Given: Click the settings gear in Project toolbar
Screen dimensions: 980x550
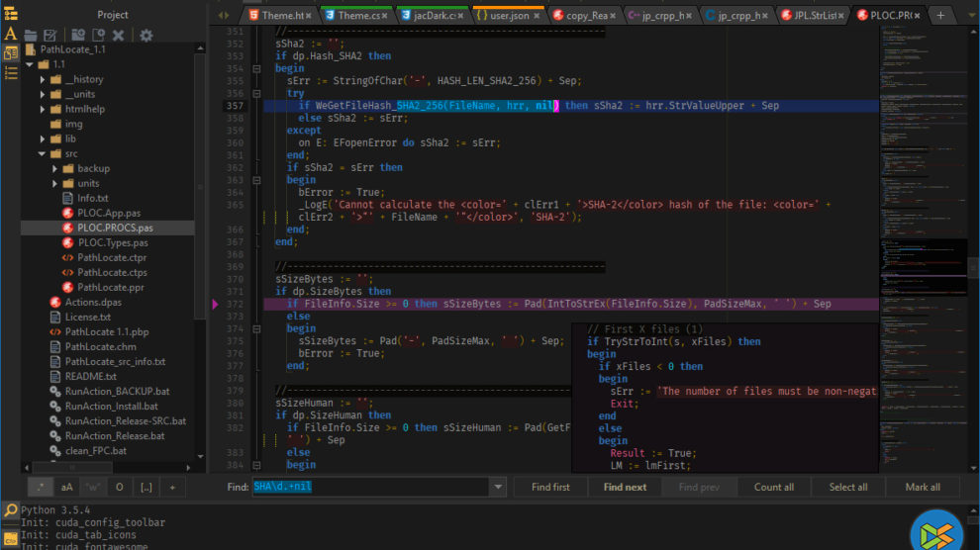Looking at the screenshot, I should tap(147, 35).
